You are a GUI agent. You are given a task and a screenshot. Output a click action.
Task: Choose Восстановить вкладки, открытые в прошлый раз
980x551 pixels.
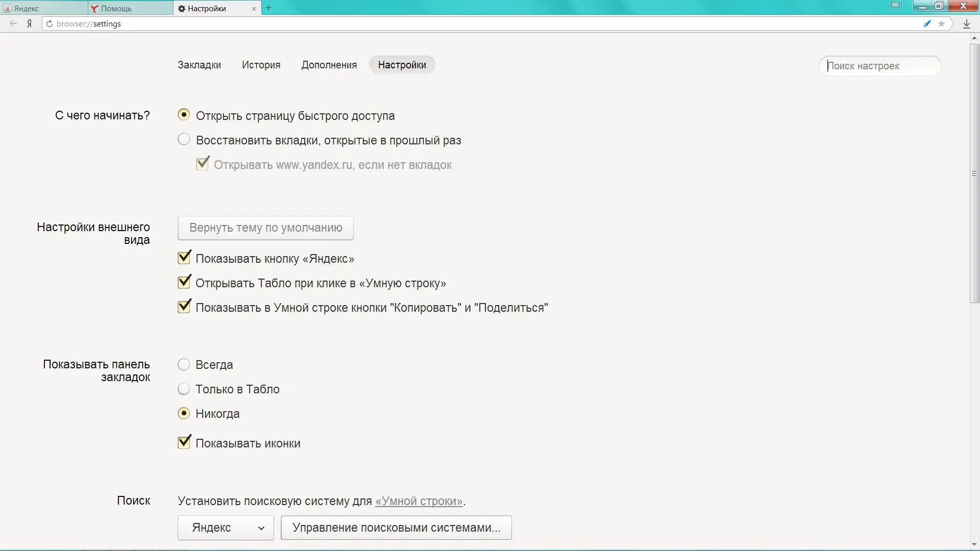click(x=183, y=138)
